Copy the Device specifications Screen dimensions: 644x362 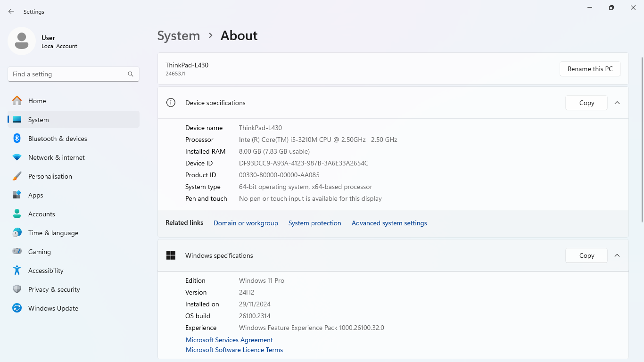(586, 103)
